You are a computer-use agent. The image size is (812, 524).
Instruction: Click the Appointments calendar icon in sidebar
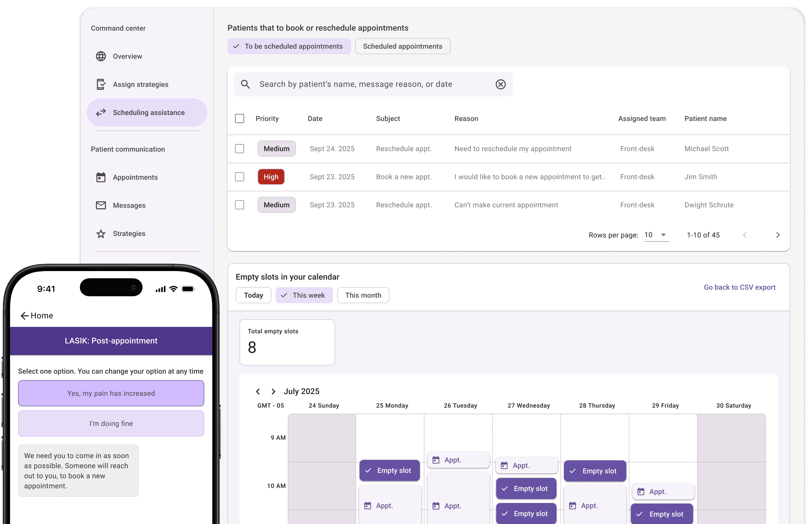[101, 177]
